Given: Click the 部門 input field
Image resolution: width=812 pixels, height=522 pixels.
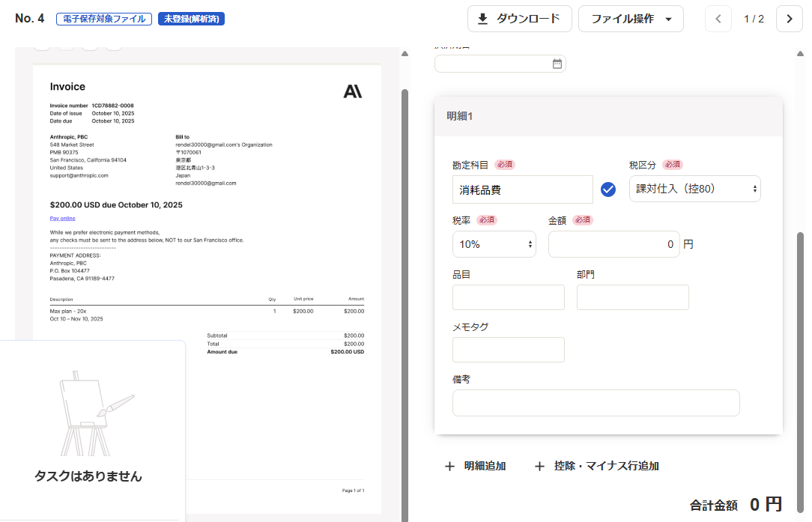Looking at the screenshot, I should (x=633, y=297).
